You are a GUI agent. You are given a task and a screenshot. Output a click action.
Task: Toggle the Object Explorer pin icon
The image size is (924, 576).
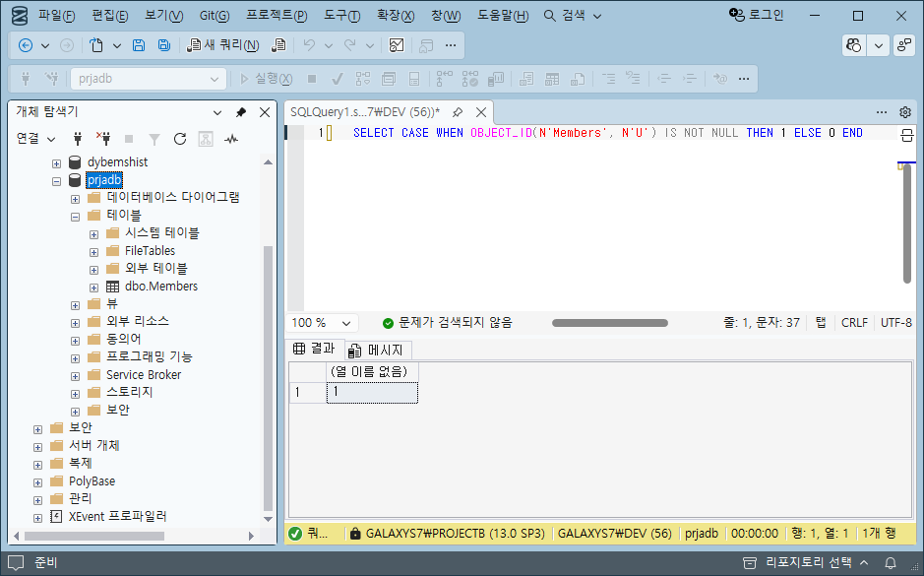click(x=240, y=112)
